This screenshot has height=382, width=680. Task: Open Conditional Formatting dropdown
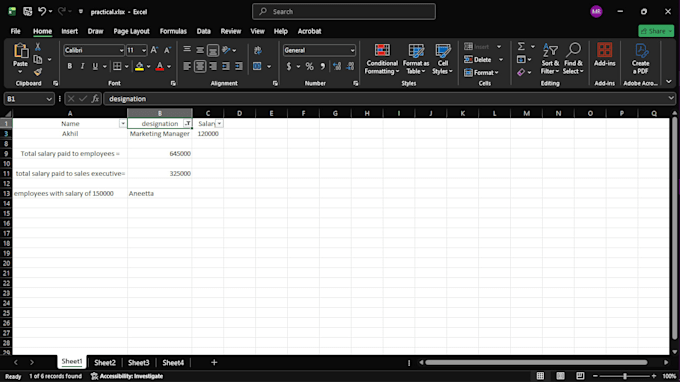[x=382, y=59]
